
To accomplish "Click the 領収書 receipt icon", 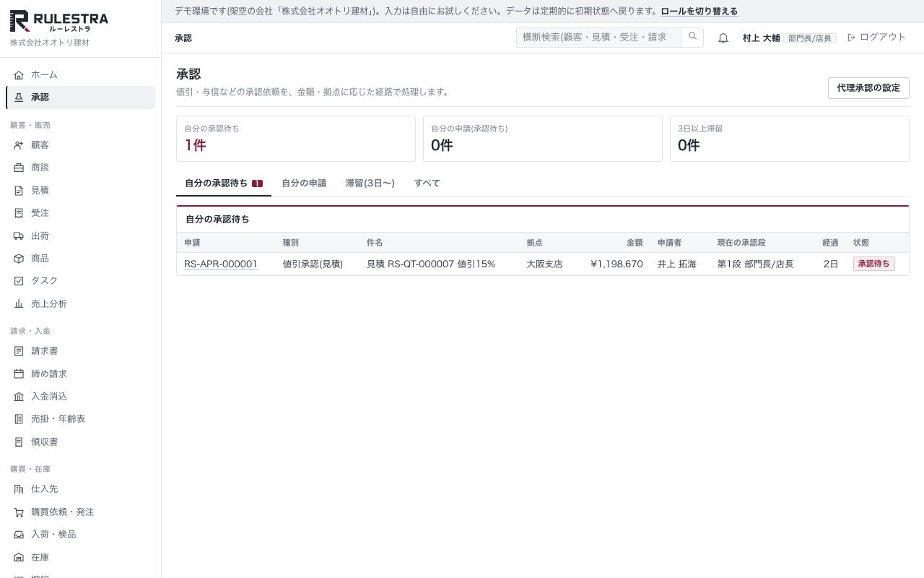I will 19,442.
